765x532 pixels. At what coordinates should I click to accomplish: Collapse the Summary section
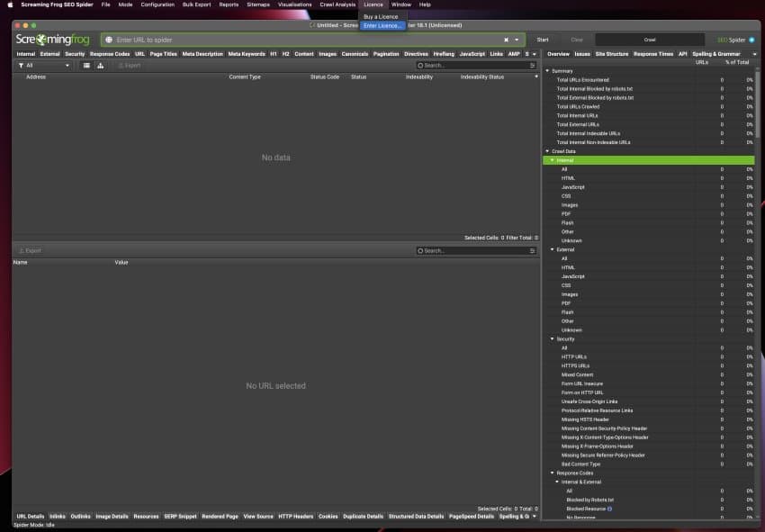coord(547,71)
